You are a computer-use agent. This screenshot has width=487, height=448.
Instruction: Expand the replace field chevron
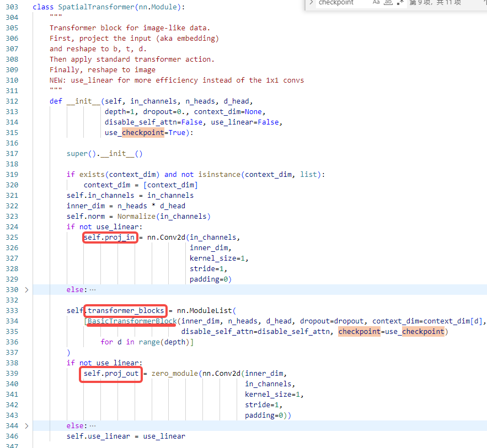[311, 3]
